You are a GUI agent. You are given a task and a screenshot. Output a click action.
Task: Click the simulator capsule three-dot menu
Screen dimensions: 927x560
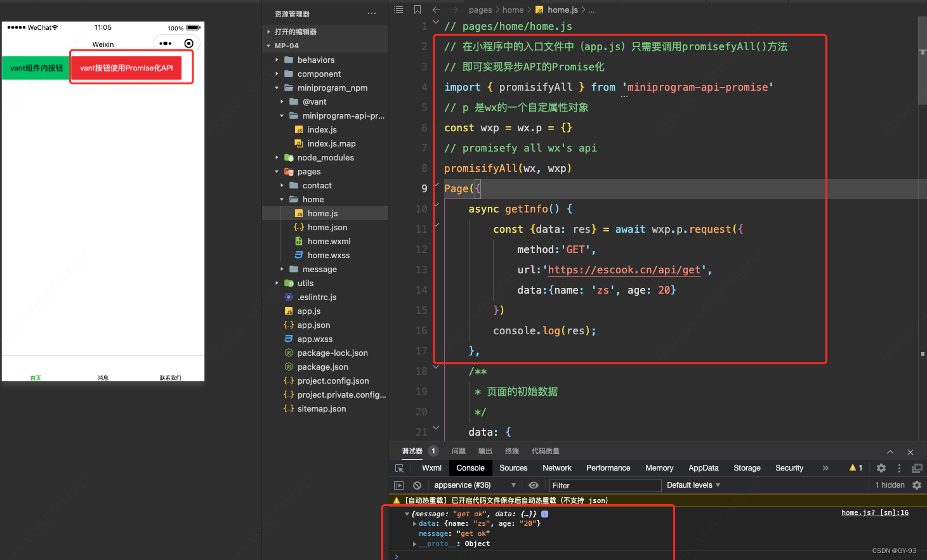[166, 43]
